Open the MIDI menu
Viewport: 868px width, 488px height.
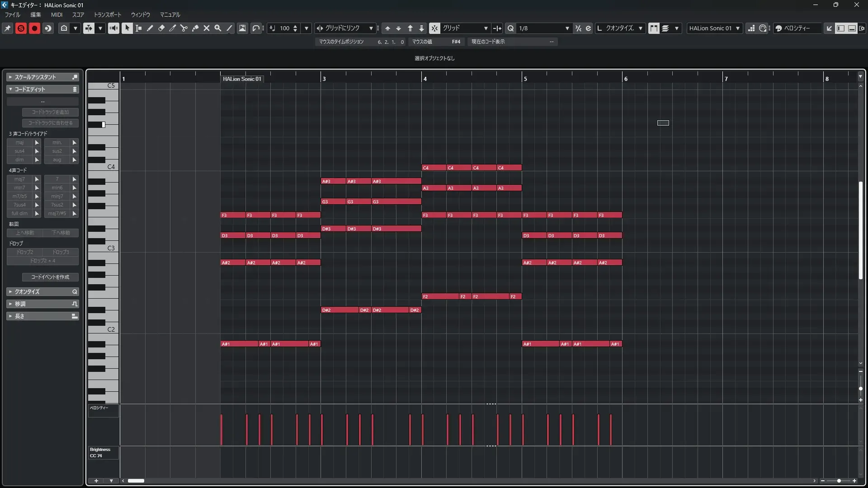pos(57,14)
